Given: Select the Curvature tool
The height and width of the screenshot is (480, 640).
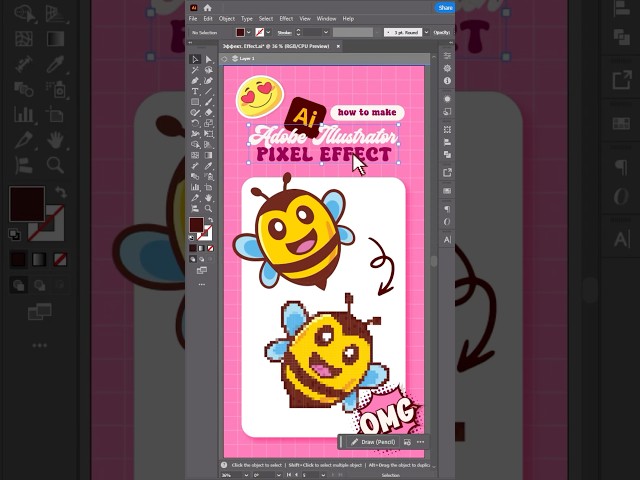Looking at the screenshot, I should (209, 81).
